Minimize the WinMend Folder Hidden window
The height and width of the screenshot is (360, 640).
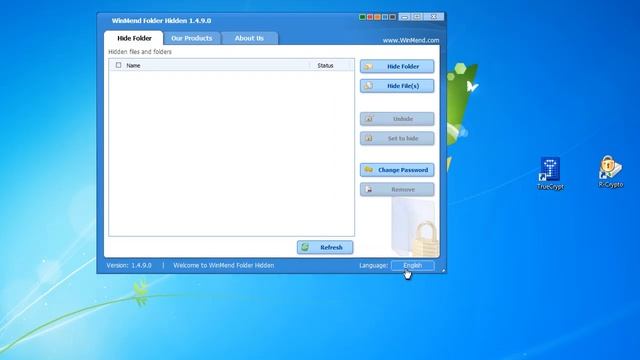pyautogui.click(x=404, y=17)
